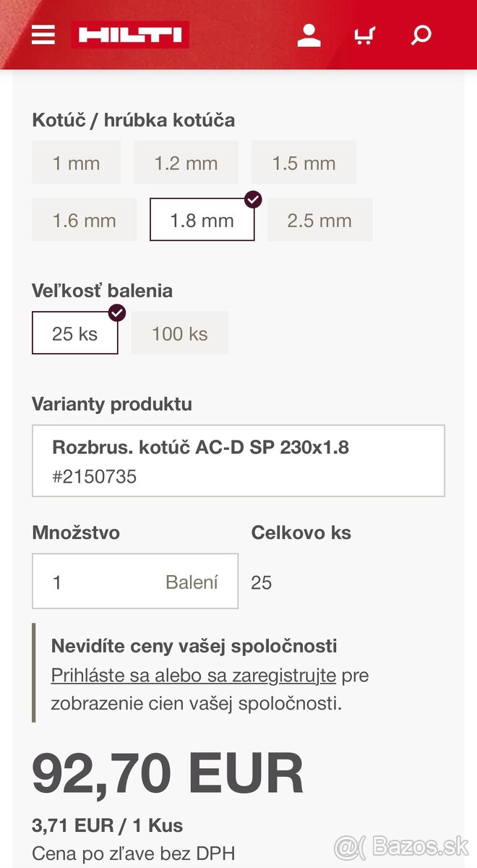Open the search magnifier
This screenshot has width=477, height=868.
(x=421, y=35)
